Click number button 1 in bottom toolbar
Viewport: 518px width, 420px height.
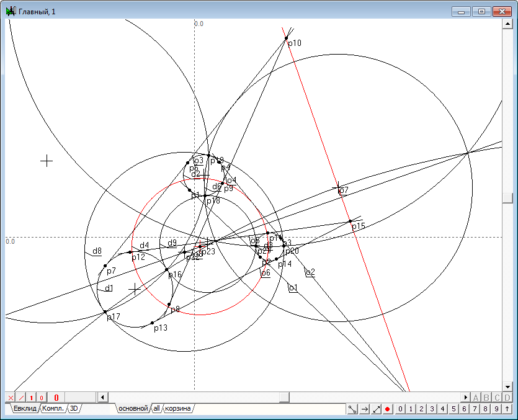(411, 409)
